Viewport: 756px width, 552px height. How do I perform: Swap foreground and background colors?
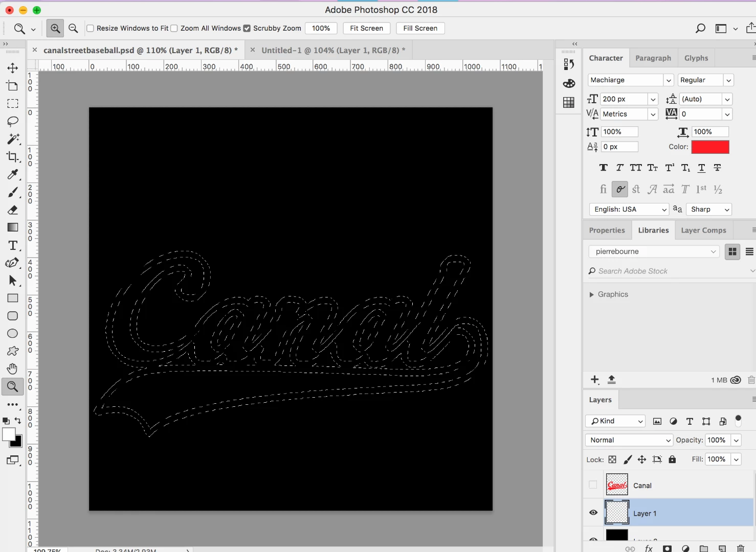[18, 421]
